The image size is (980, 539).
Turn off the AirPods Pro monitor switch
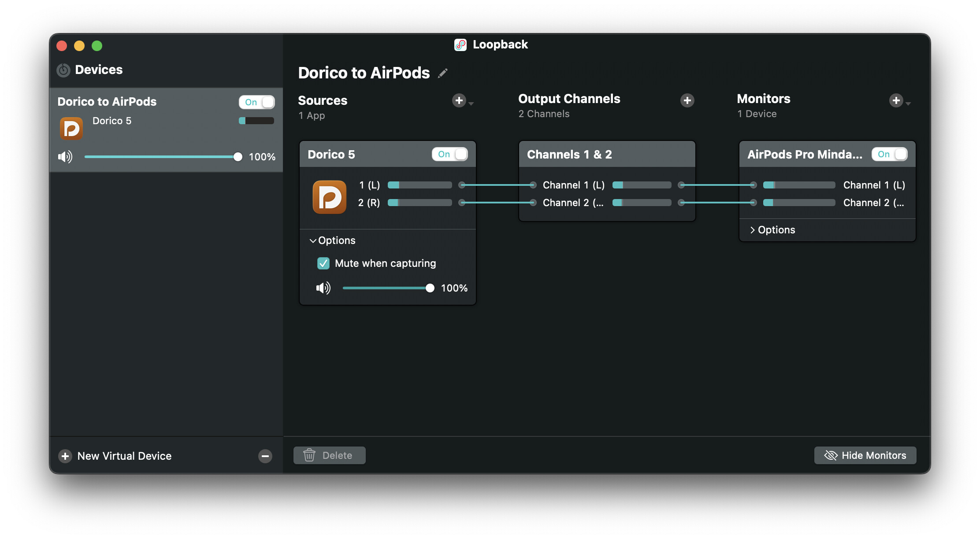click(x=889, y=154)
